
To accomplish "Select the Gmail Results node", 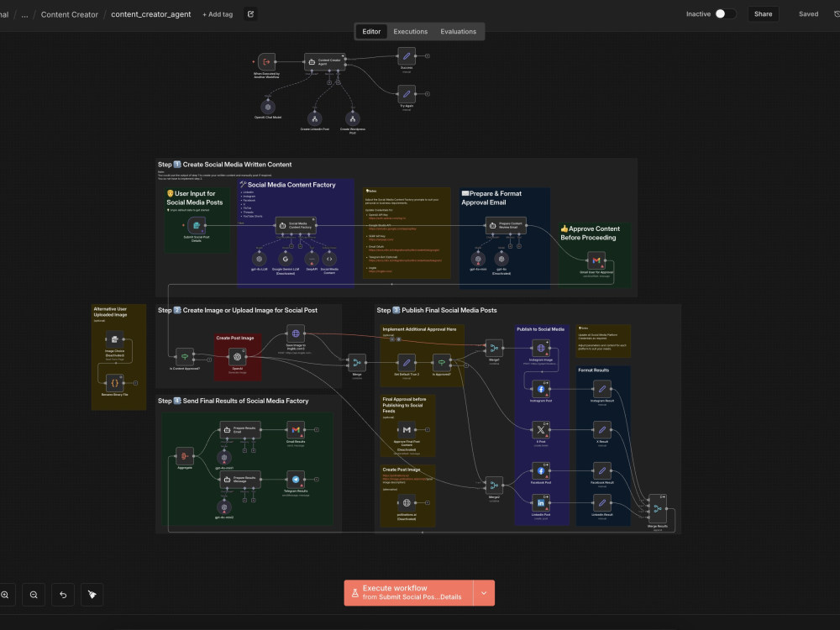I will pyautogui.click(x=295, y=429).
